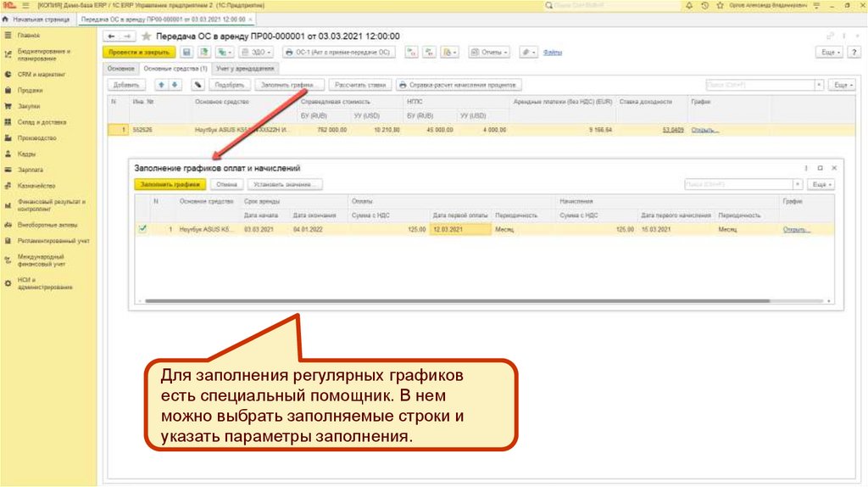This screenshot has height=487, width=868.
Task: Click Заполнить графики in table toolbar
Action: coord(289,85)
